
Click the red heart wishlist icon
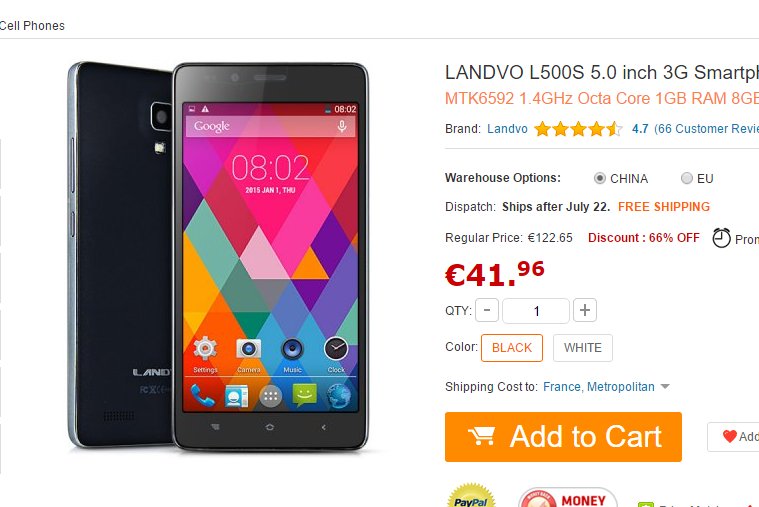click(729, 436)
